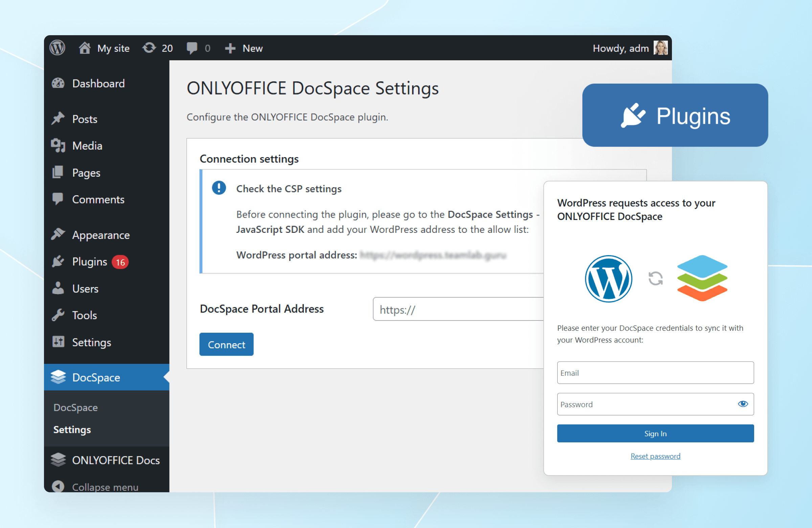Click the WordPress logo in admin bar
Viewport: 812px width, 528px height.
57,48
